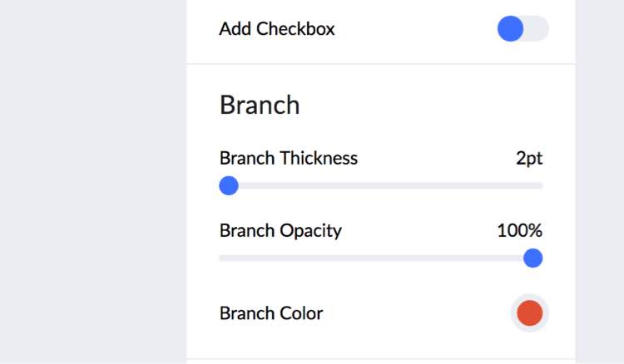
Task: Click the "Branch Opacity" label
Action: [280, 230]
